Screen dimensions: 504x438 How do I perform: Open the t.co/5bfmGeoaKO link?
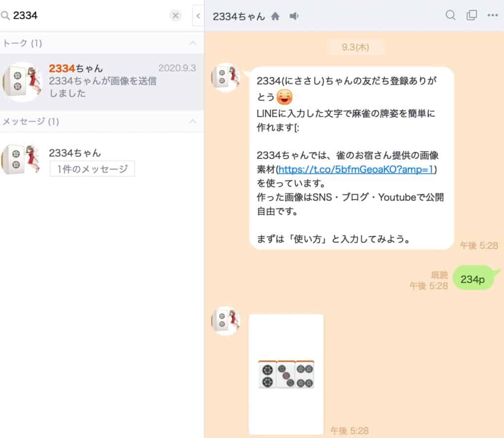click(x=356, y=169)
